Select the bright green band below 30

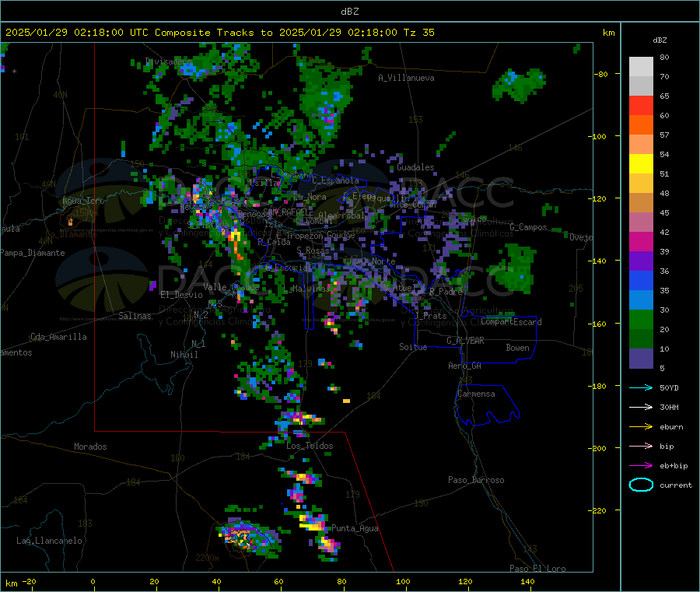641,319
